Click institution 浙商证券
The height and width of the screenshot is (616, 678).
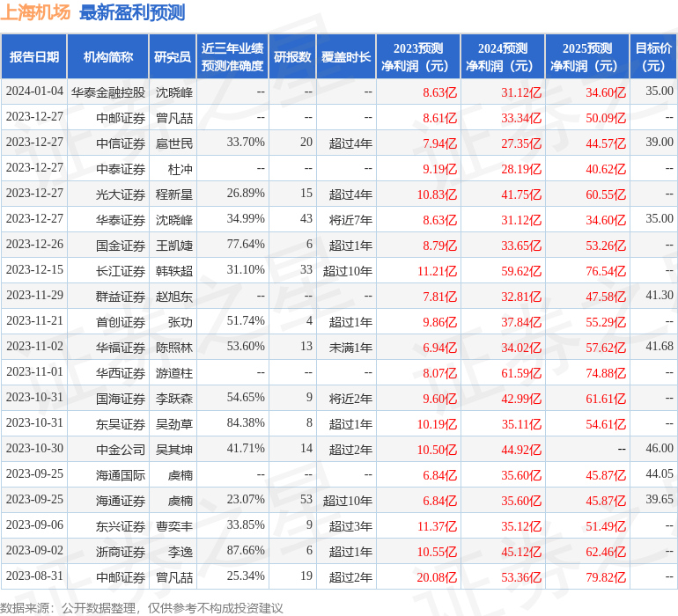tap(121, 551)
